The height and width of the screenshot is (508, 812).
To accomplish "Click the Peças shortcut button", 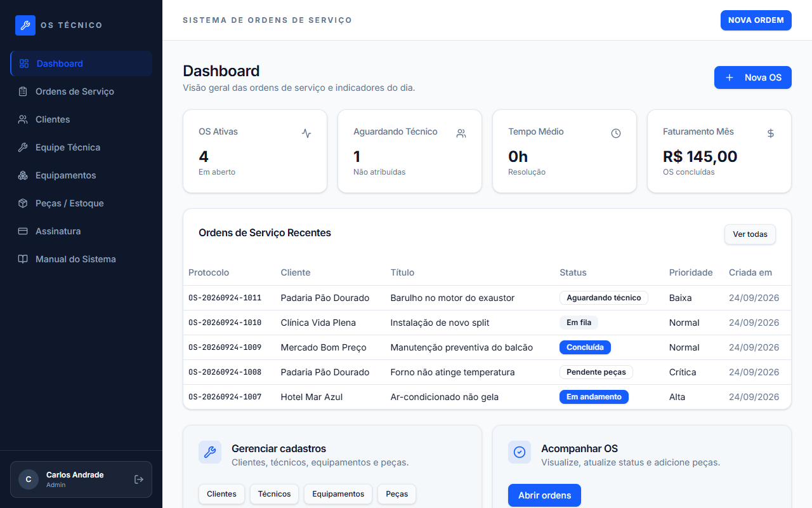I will [x=396, y=494].
